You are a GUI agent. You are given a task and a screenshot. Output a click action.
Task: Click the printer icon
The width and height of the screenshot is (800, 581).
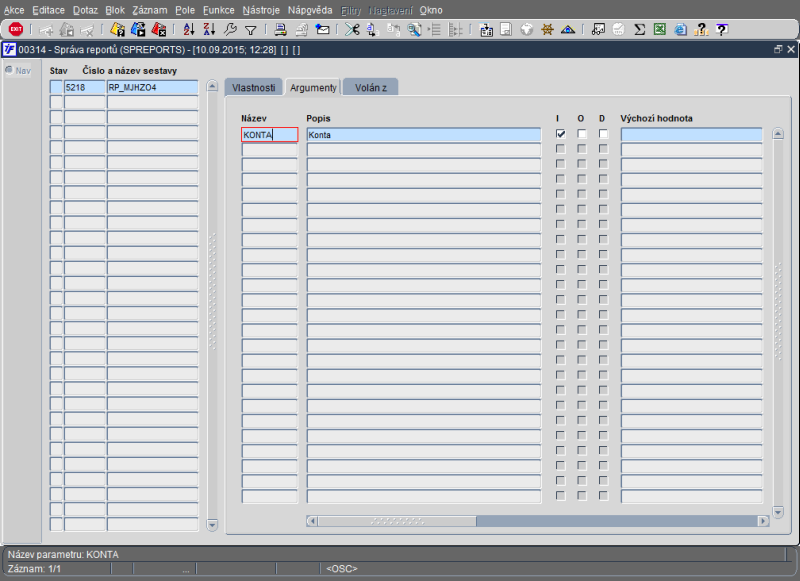[280, 30]
